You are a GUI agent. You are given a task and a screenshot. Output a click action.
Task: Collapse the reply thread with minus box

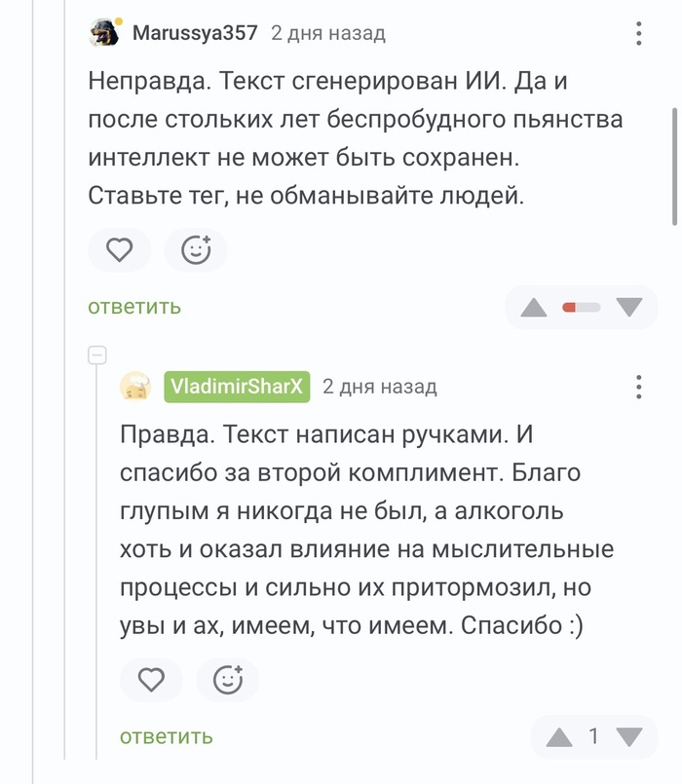click(x=96, y=355)
